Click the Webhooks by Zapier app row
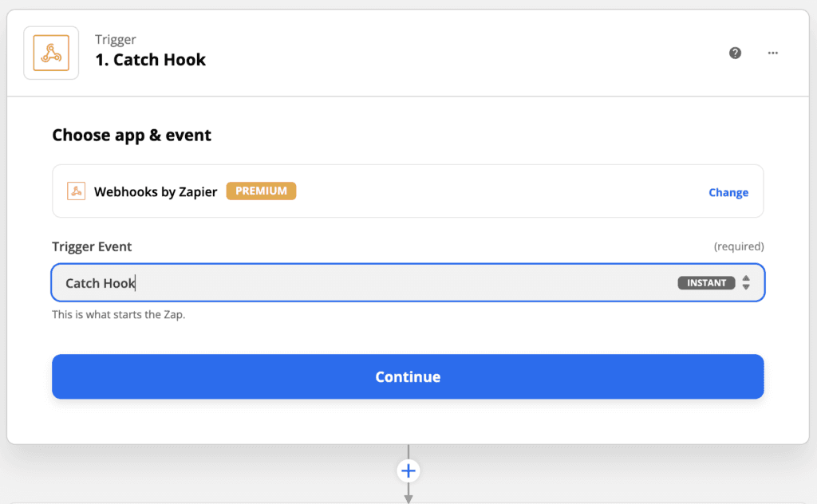This screenshot has width=817, height=504. [x=479, y=191]
